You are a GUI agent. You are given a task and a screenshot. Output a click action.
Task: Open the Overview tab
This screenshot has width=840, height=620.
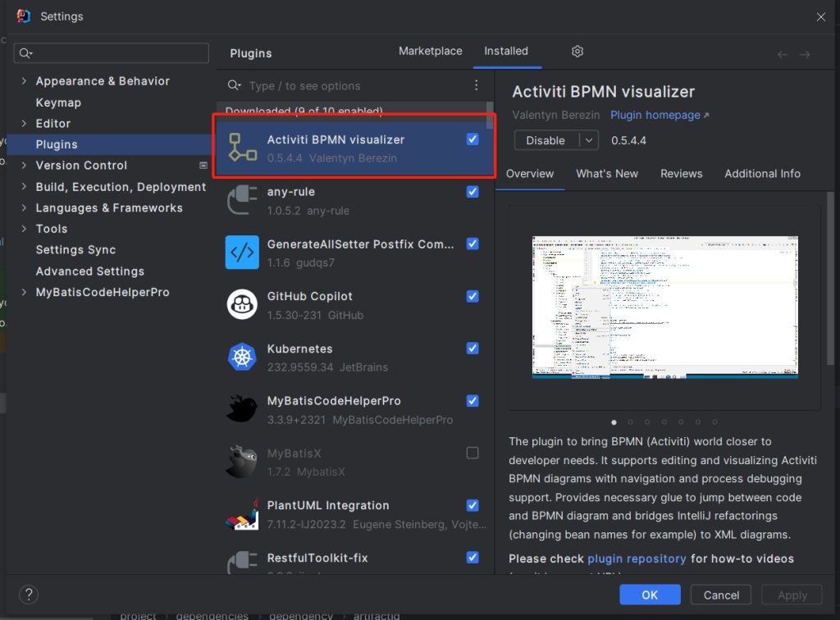[x=530, y=174]
